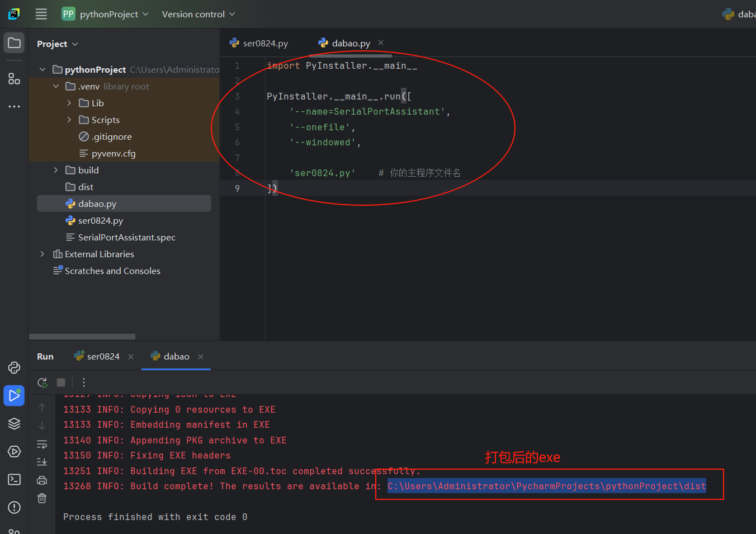Close the dabao.py editor tab
The width and height of the screenshot is (756, 534).
pyautogui.click(x=381, y=42)
